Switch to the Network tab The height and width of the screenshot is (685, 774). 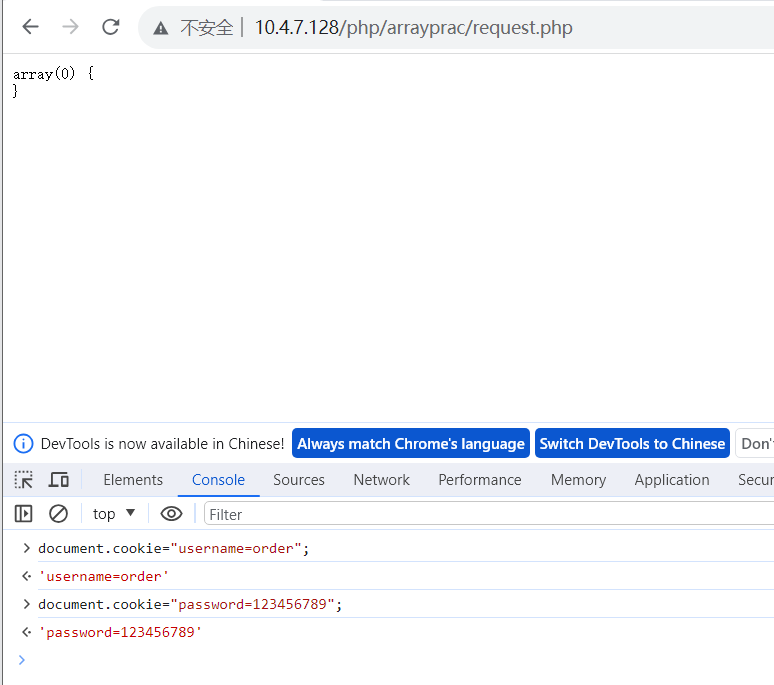[x=382, y=480]
